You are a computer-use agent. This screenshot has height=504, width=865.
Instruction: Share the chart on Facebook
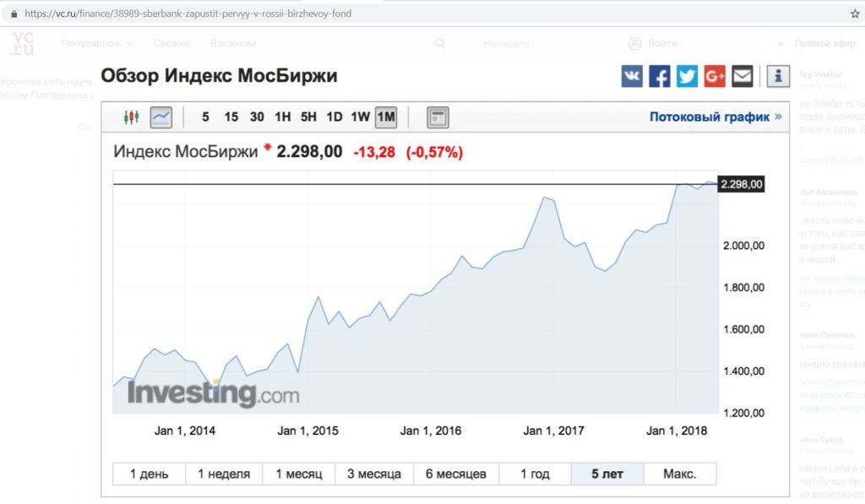(x=660, y=77)
